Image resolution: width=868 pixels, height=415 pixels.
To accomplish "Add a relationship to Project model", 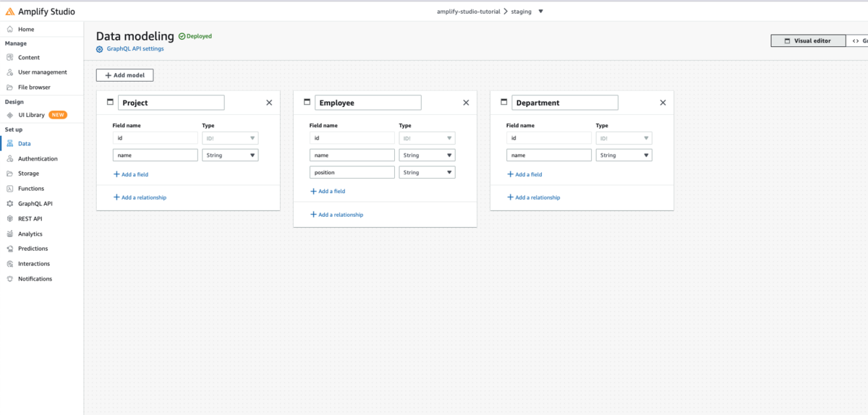I will coord(140,197).
